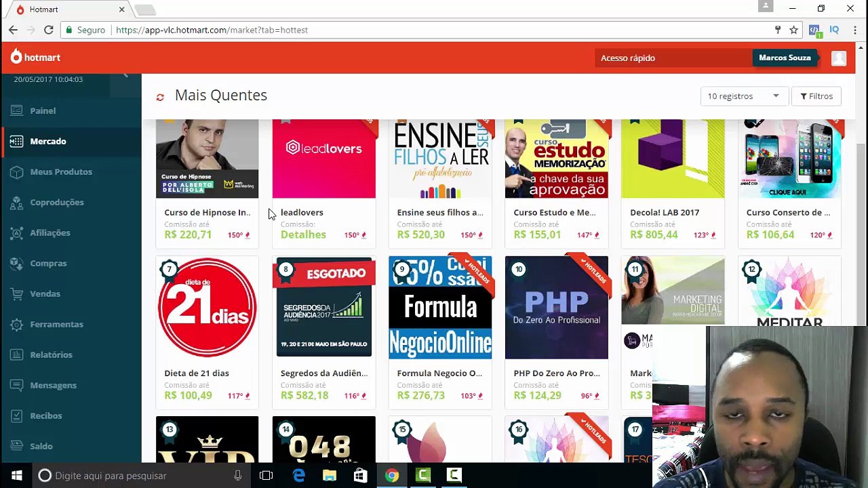Open Ferramentas via the gear icon

tap(17, 324)
